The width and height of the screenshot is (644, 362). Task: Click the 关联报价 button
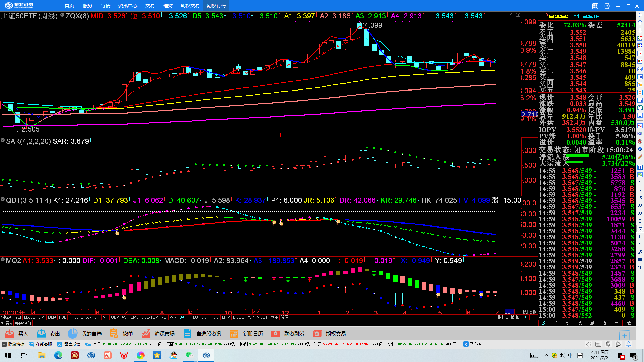pyautogui.click(x=23, y=323)
